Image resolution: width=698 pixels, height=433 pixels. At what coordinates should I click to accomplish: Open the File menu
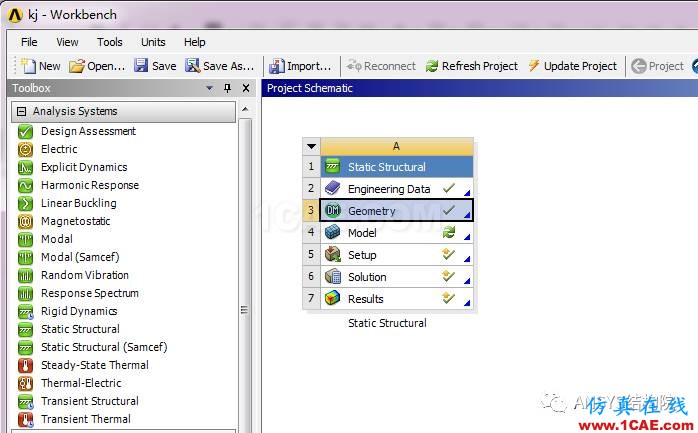pyautogui.click(x=29, y=42)
